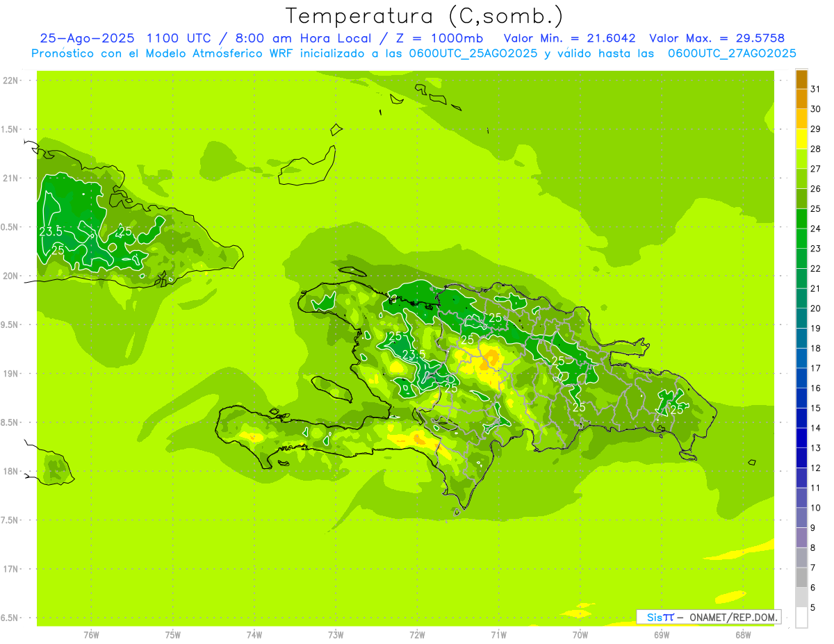Click the latitude axis label "17N"

coord(12,569)
